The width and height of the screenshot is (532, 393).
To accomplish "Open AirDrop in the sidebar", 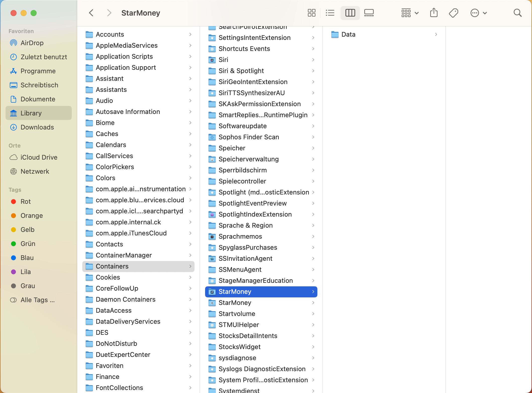I will pyautogui.click(x=39, y=43).
